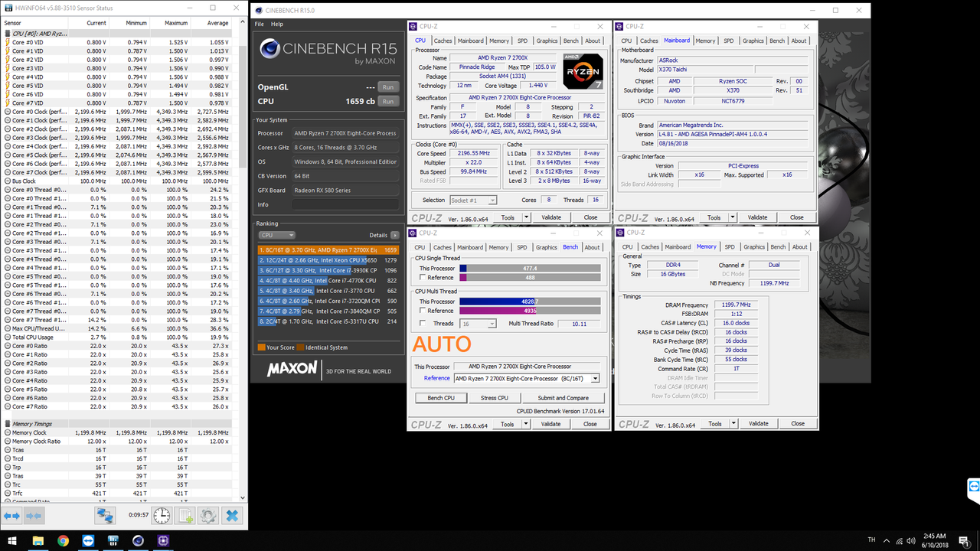Click the Reference link label in Bench
The width and height of the screenshot is (980, 551).
coord(436,378)
